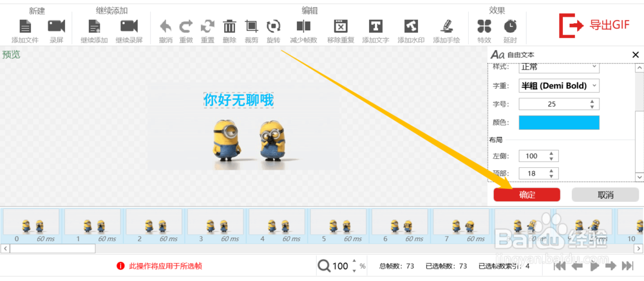Image resolution: width=644 pixels, height=281 pixels.
Task: Close the 自由文本 panel
Action: pyautogui.click(x=636, y=55)
